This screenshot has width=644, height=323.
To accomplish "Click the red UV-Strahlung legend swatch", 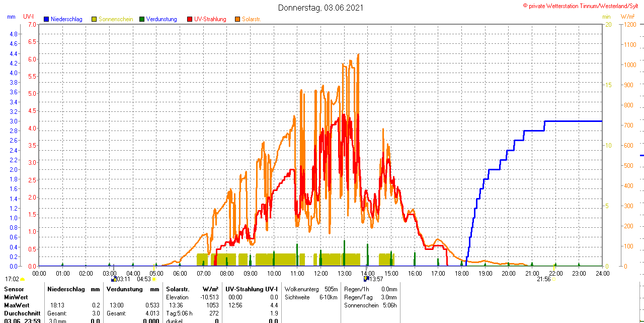I will [190, 19].
